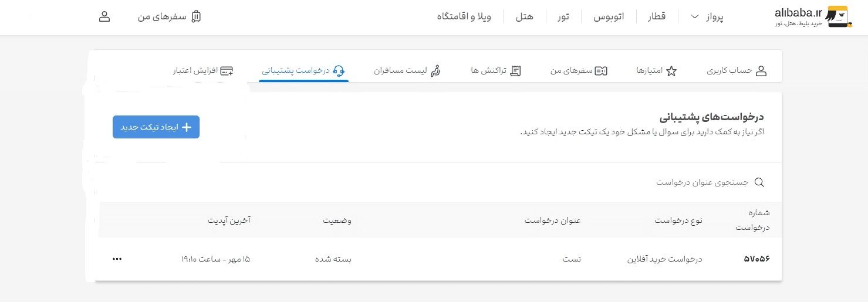Expand the پرواز dropdown chevron
868x302 pixels.
[x=695, y=16]
